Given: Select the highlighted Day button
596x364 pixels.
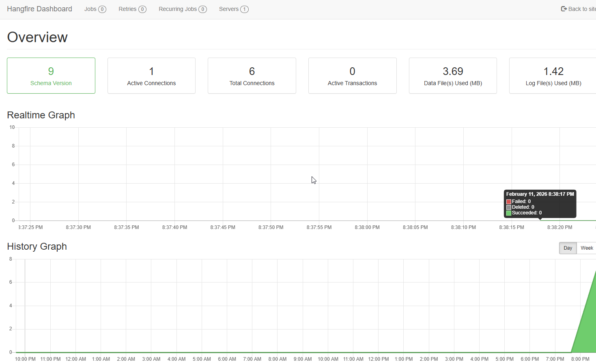Looking at the screenshot, I should 568,248.
